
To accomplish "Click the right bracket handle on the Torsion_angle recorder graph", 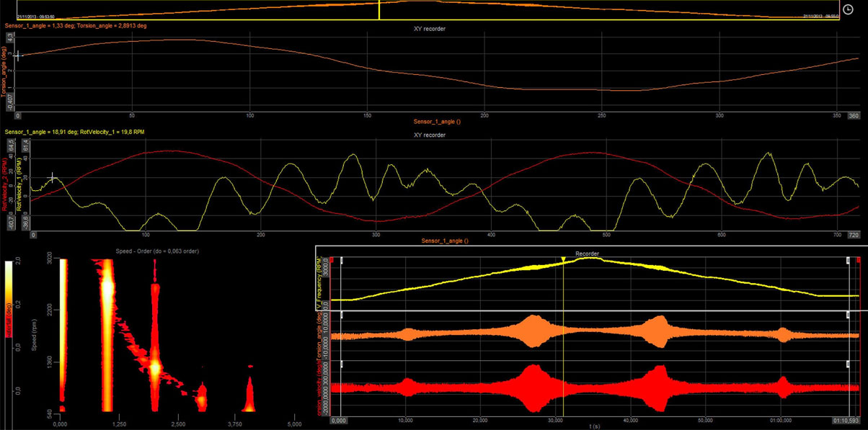I will click(x=849, y=315).
